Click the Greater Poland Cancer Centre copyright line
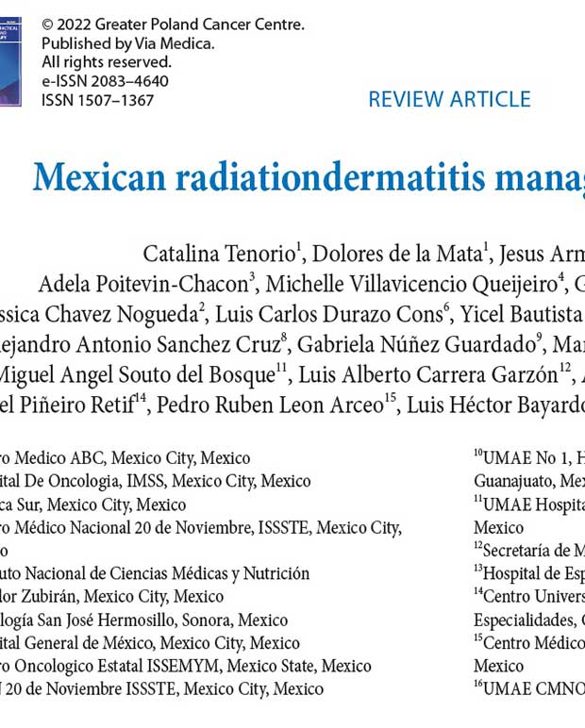Viewport: 585px width, 728px height. 173,25
